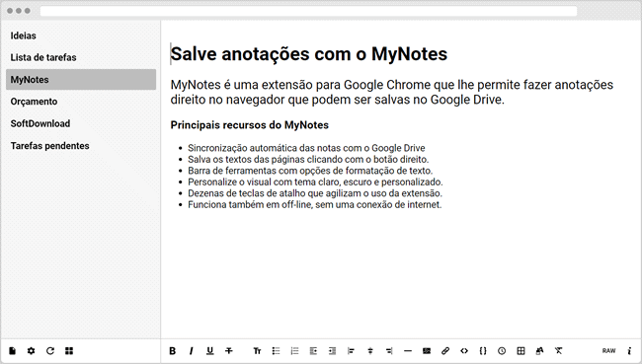
Task: Open the grid overview icon
Action: [69, 351]
